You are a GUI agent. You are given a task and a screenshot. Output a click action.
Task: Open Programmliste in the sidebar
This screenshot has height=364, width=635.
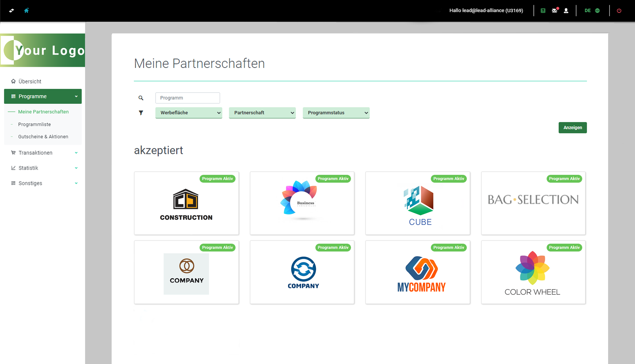34,124
